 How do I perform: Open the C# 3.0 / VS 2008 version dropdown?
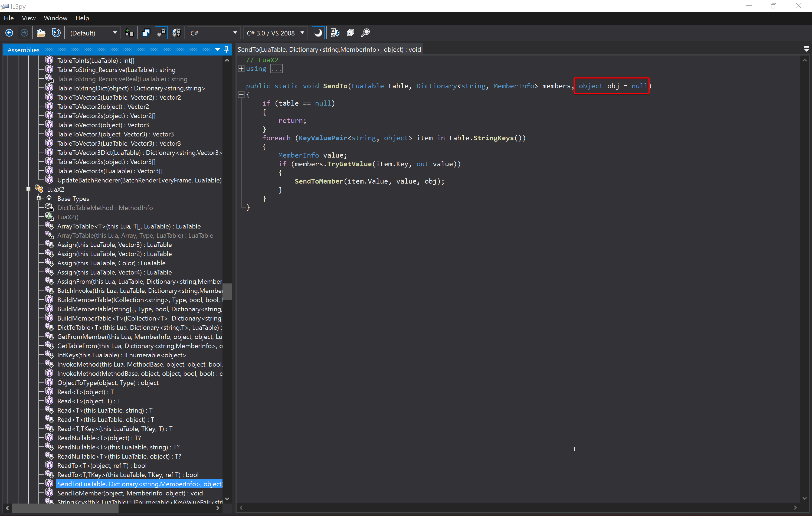[x=276, y=33]
